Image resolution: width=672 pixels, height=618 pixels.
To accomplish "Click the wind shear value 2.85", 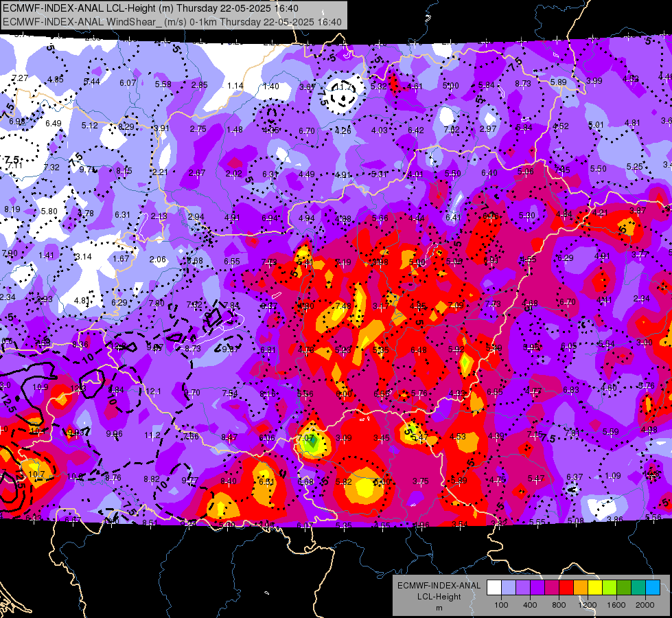I will coord(199,85).
